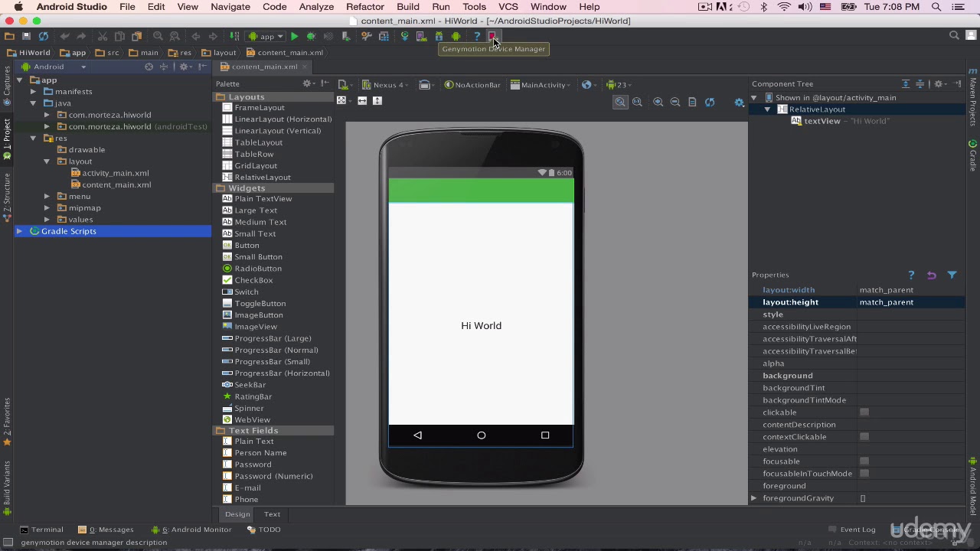
Task: Open the SDK Manager icon
Action: tap(439, 36)
